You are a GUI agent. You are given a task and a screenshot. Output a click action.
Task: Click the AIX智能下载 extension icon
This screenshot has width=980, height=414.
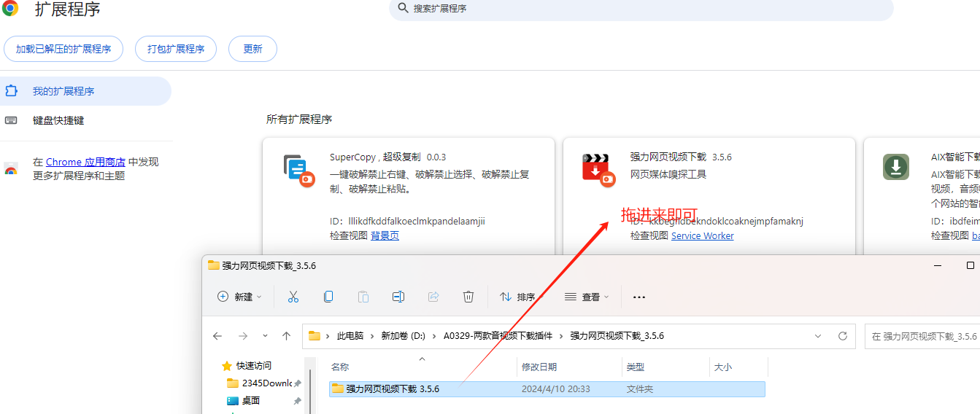(895, 167)
